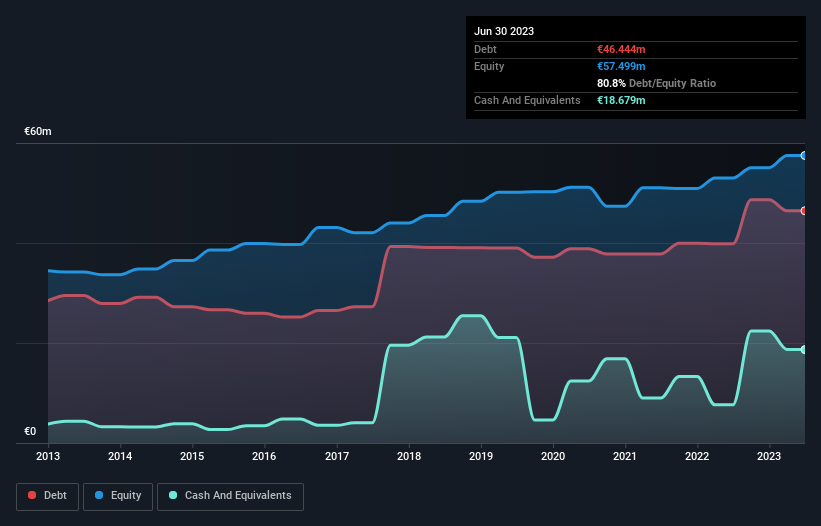
Task: Toggle the Equity series legend button
Action: coord(118,496)
